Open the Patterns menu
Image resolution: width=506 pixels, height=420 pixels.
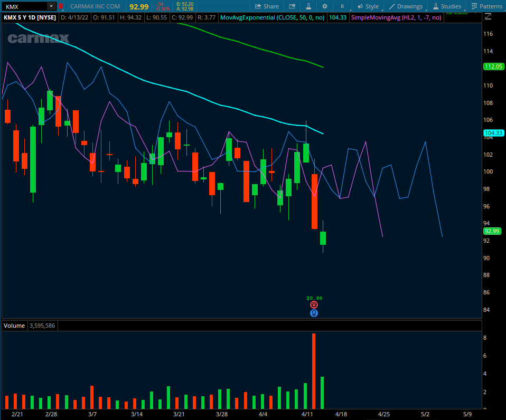point(486,6)
